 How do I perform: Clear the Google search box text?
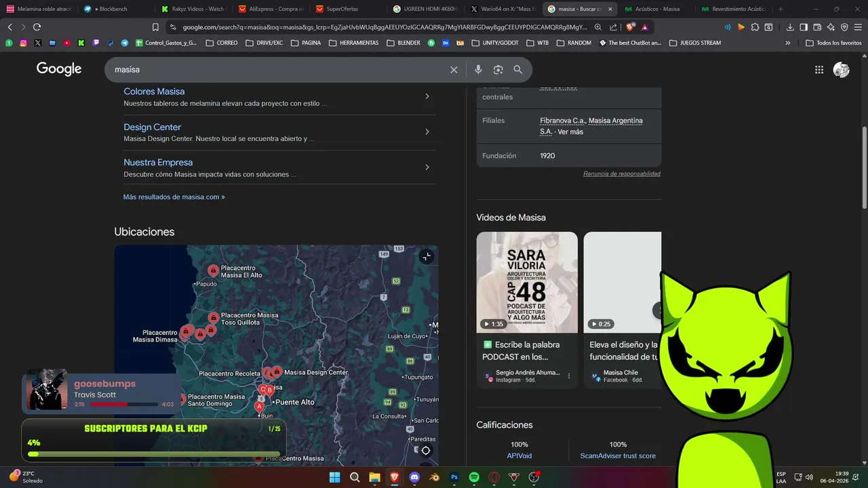click(x=454, y=70)
